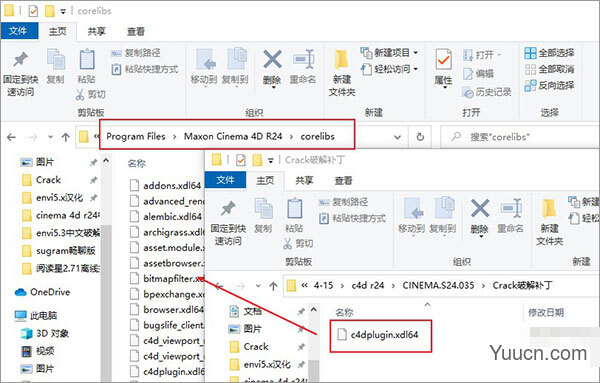This screenshot has height=383, width=600.
Task: Switch to the View (查看) tab in the corelibs window
Action: pyautogui.click(x=136, y=31)
